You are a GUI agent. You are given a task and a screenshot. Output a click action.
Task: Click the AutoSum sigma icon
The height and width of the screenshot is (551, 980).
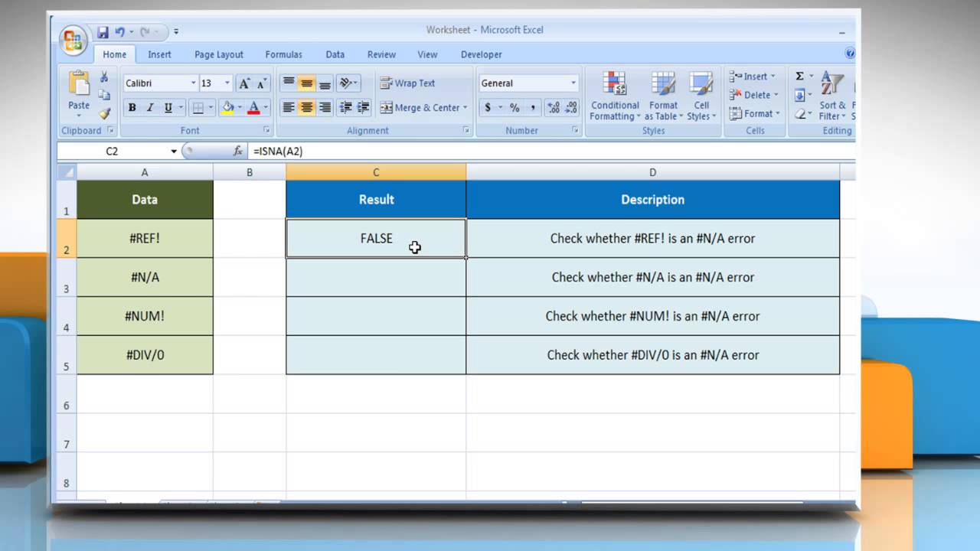click(x=799, y=77)
